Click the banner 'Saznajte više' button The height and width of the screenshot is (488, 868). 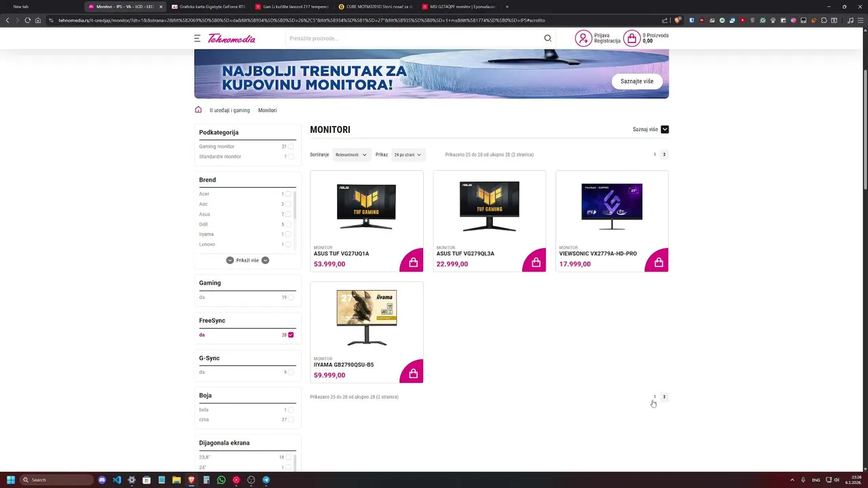click(637, 81)
